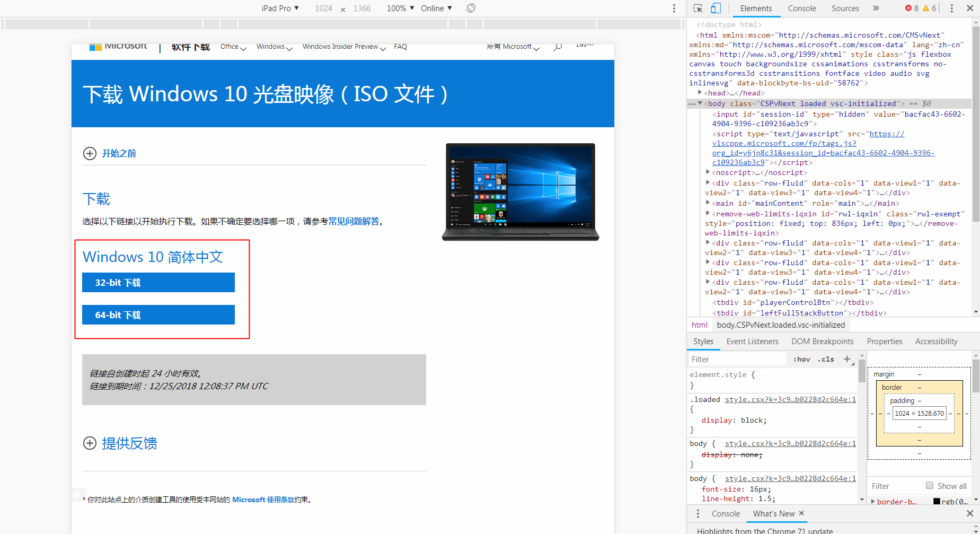Screen dimensions: 980x534
Task: Click the 64-bit 下载 button
Action: click(x=158, y=314)
